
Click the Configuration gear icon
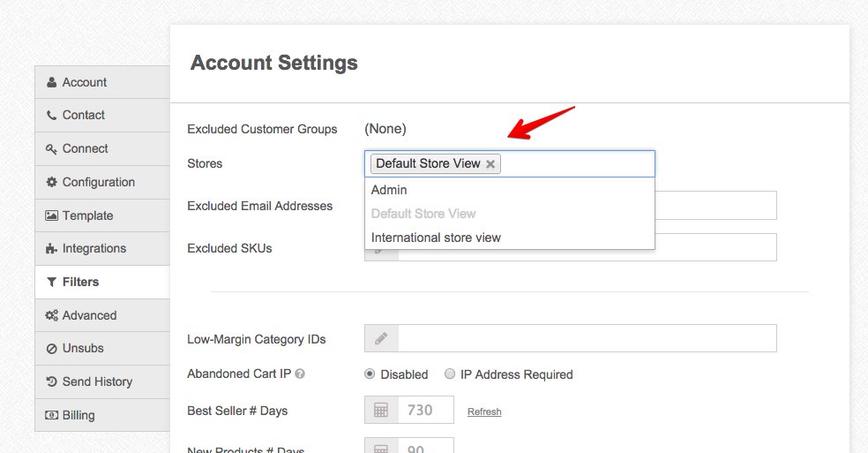click(x=51, y=182)
